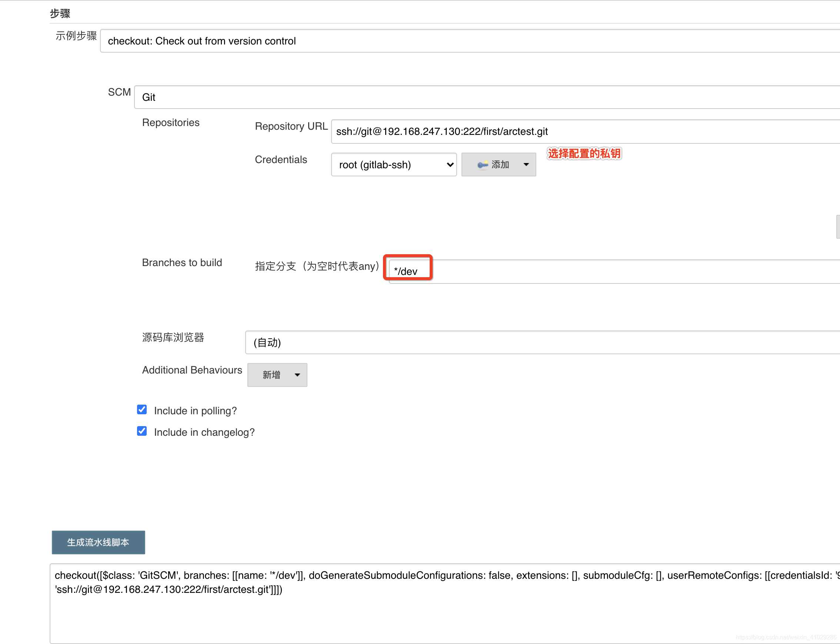Click the key icon on 添加 button
Viewport: 840px width, 644px height.
pos(483,165)
